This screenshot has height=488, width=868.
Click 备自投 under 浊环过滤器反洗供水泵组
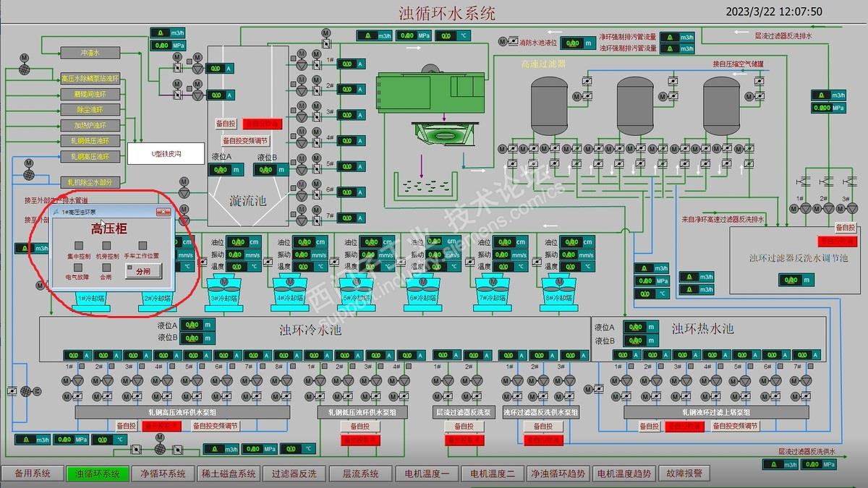point(542,427)
